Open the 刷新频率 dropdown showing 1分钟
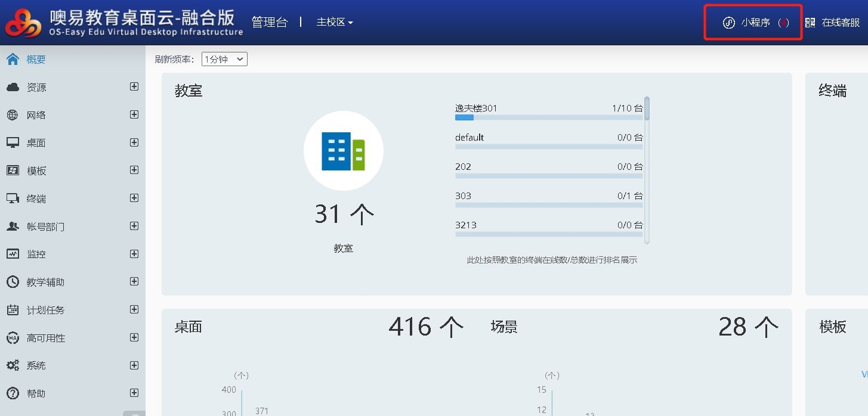 click(224, 59)
